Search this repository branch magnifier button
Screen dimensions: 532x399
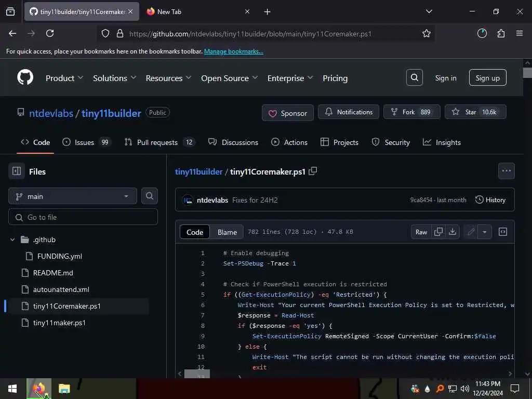click(x=149, y=196)
